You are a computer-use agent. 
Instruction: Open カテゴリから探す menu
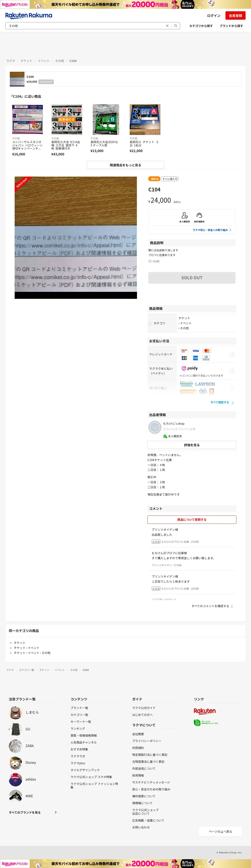click(201, 26)
